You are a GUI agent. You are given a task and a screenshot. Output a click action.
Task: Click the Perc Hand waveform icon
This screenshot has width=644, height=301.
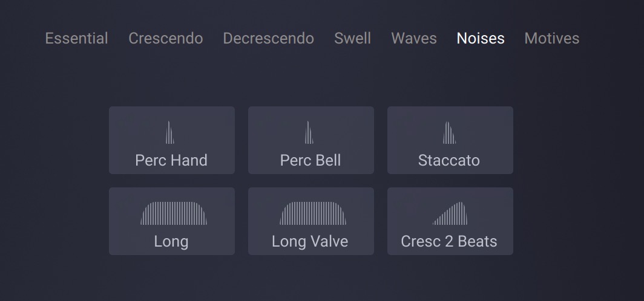[x=170, y=133]
